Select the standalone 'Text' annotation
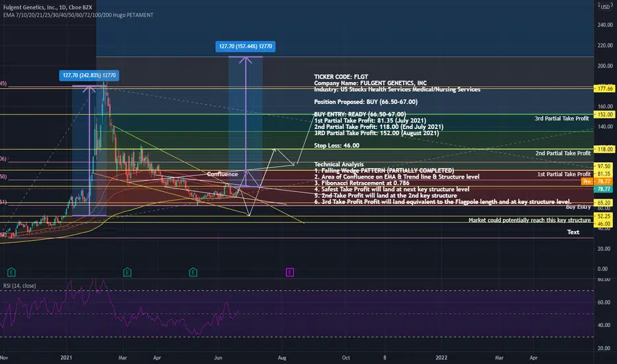 [573, 232]
